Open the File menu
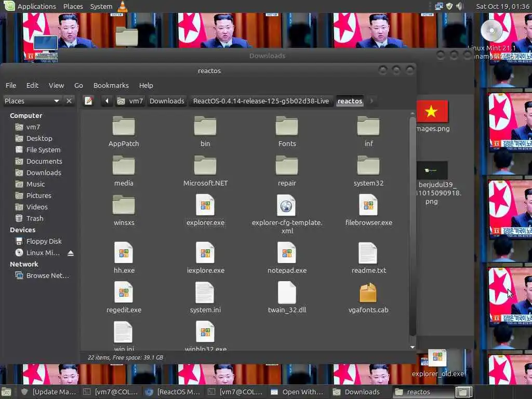532x399 pixels. 11,86
